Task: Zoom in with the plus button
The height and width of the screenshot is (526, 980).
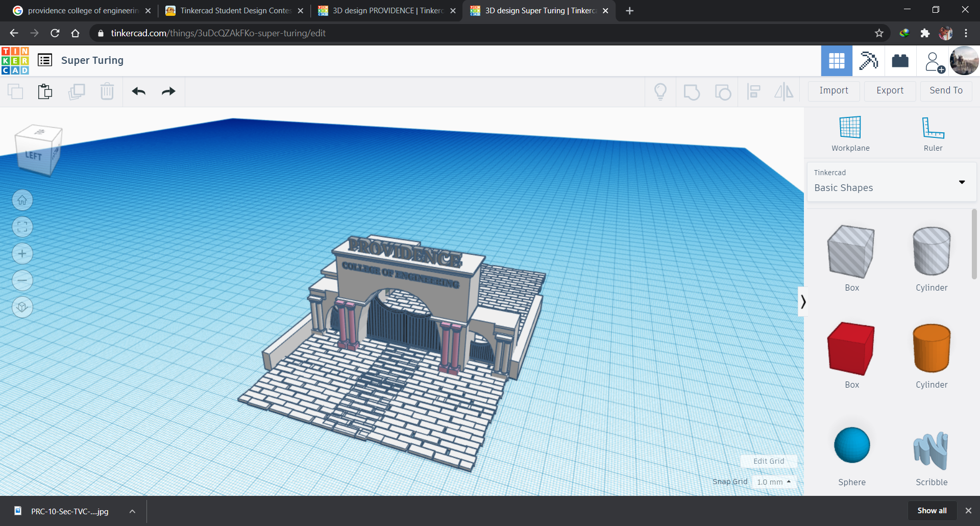Action: click(x=22, y=254)
